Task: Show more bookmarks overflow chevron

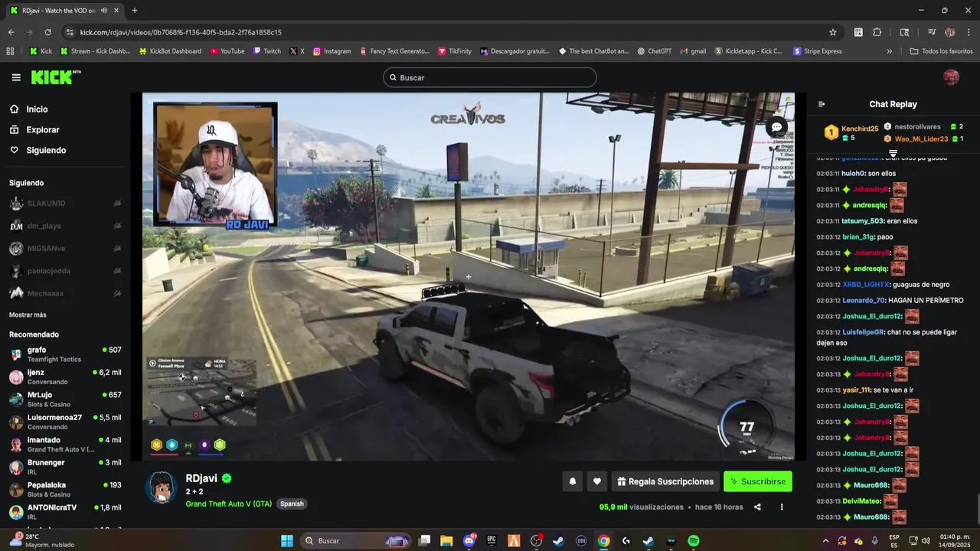Action: coord(889,51)
